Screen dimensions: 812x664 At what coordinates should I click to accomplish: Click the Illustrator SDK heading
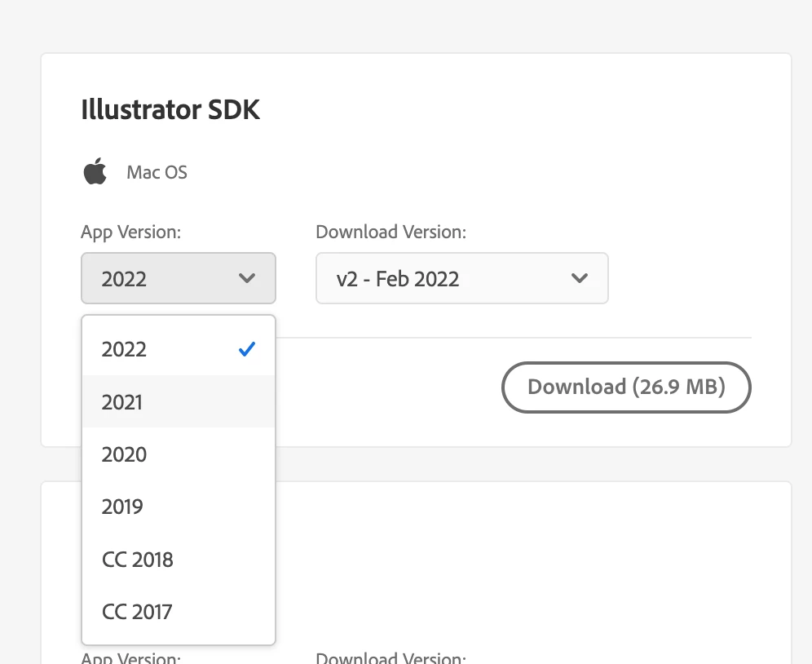(x=170, y=109)
